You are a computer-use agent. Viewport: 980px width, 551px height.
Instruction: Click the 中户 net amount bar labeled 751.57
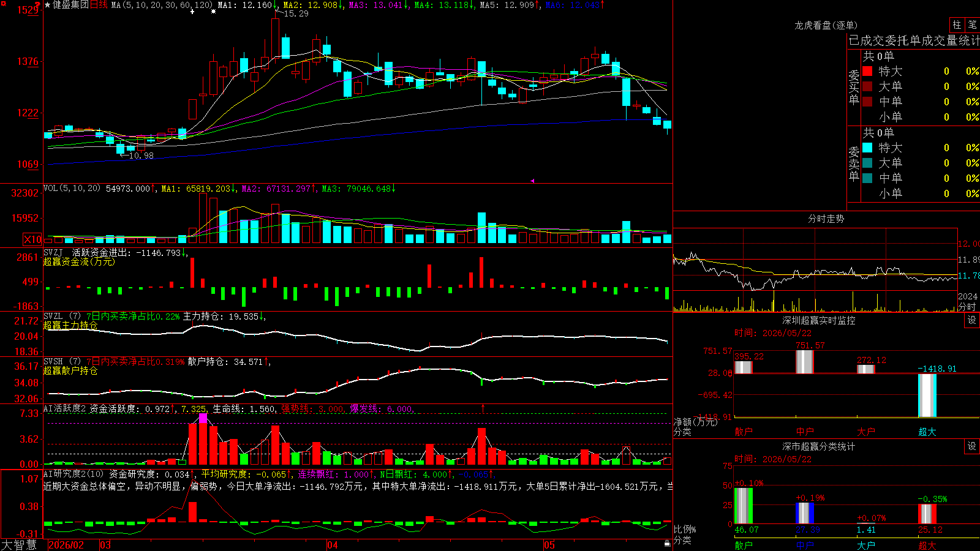(x=805, y=362)
